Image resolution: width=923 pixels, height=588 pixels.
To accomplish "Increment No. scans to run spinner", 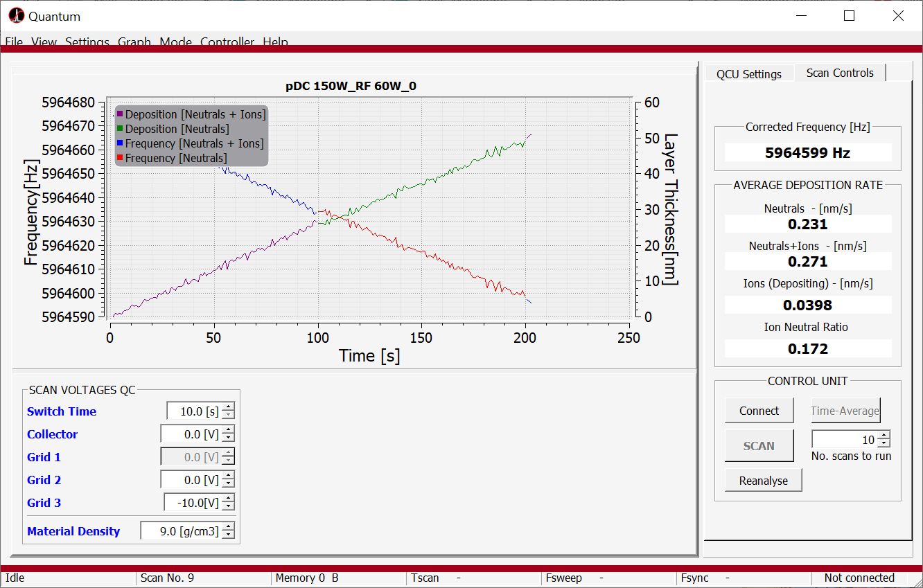I will pos(884,436).
